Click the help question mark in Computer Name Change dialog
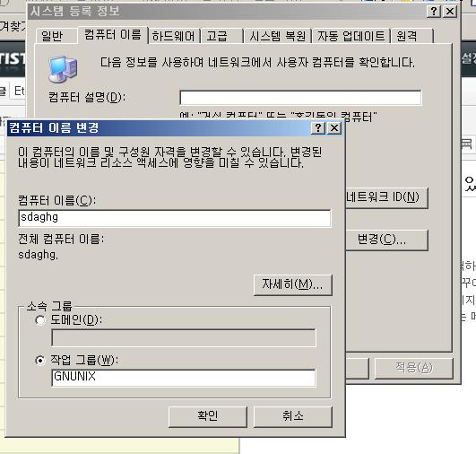 click(318, 128)
